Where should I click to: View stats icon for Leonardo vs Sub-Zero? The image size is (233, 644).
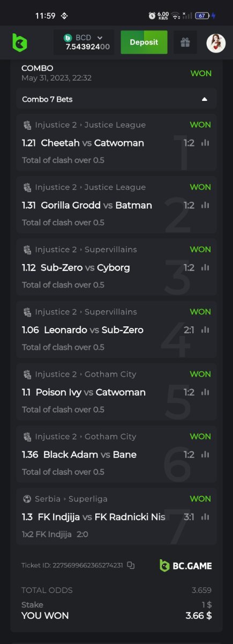(x=205, y=330)
